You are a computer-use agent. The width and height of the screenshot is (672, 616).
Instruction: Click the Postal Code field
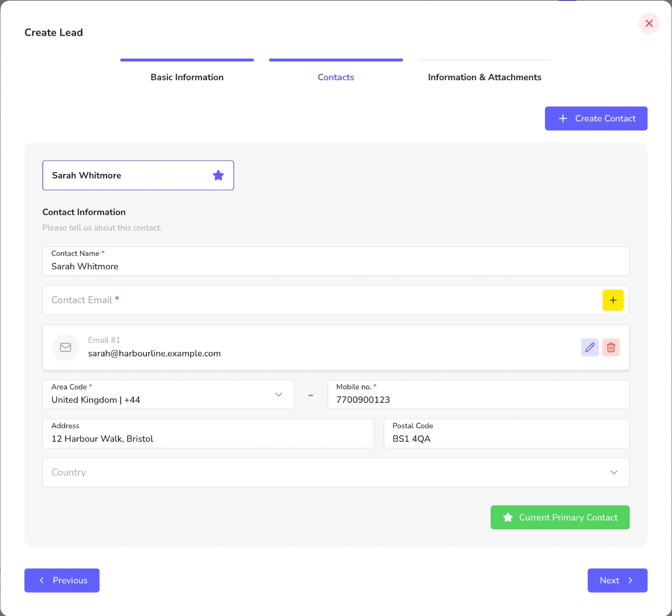[506, 433]
